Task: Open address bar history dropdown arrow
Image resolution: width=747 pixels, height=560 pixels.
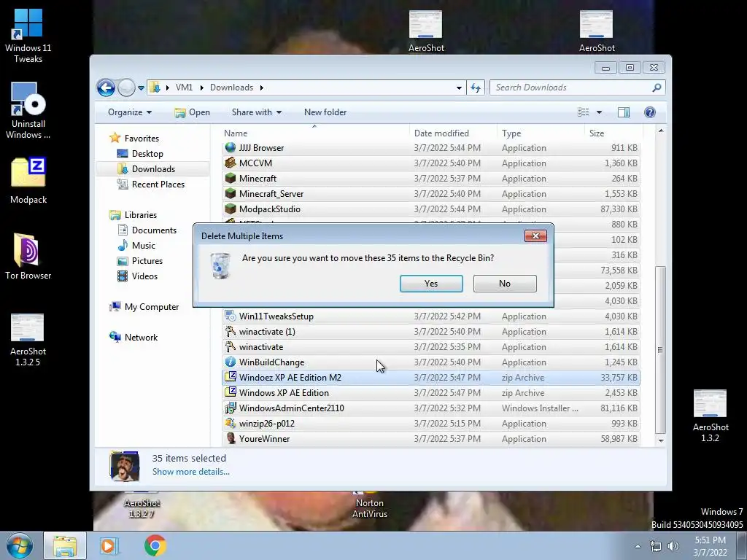Action: pyautogui.click(x=459, y=87)
